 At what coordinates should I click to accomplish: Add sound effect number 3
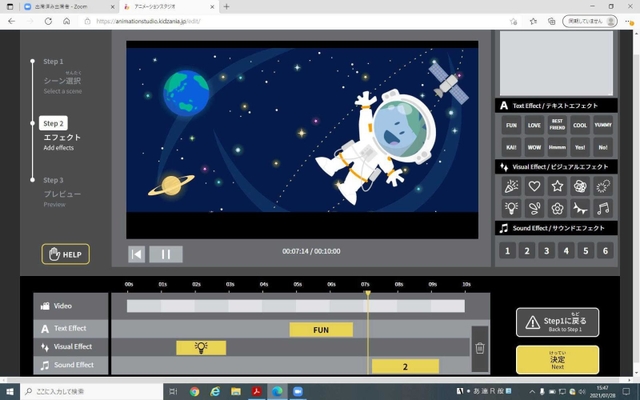tap(558, 251)
